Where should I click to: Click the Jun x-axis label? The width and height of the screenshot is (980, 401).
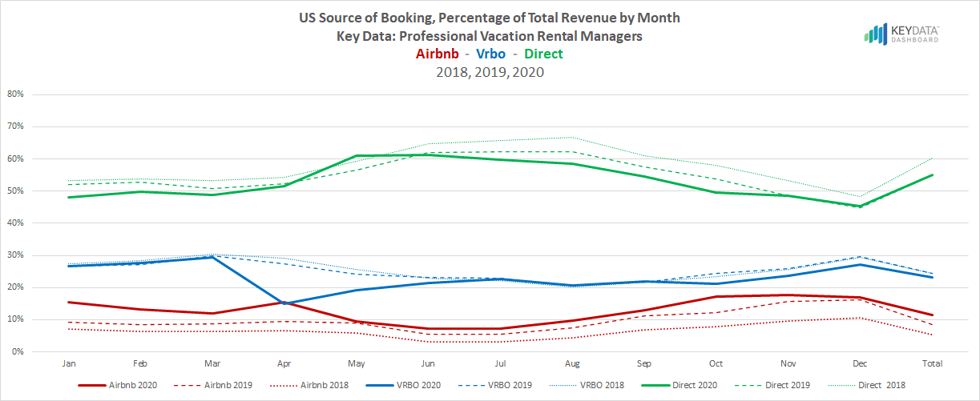(x=428, y=363)
